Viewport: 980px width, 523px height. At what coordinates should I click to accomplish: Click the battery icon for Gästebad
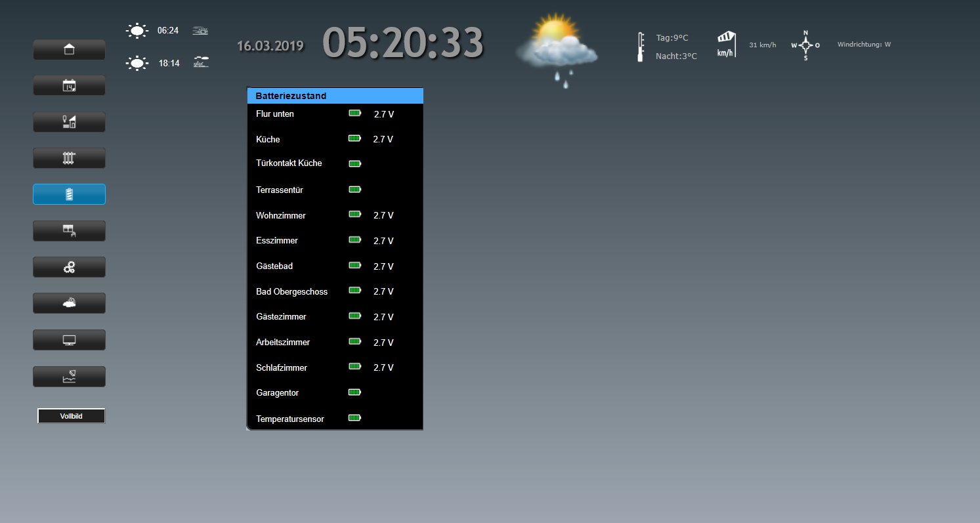354,265
